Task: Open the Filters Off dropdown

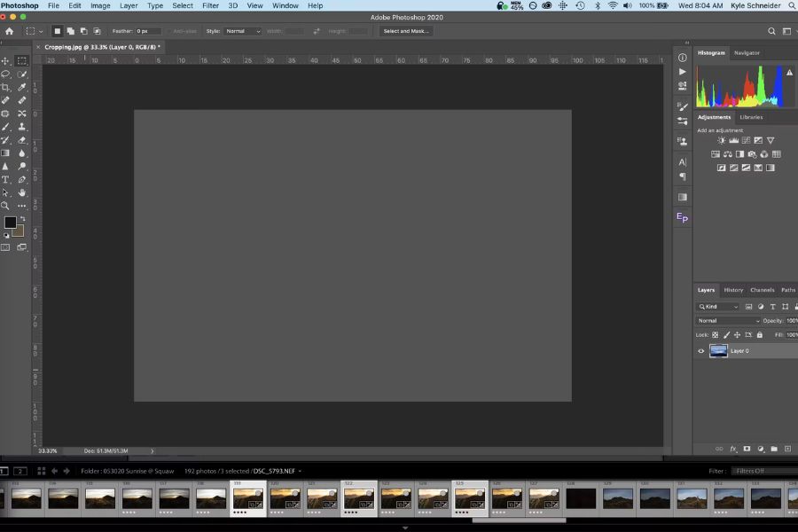Action: [x=764, y=471]
